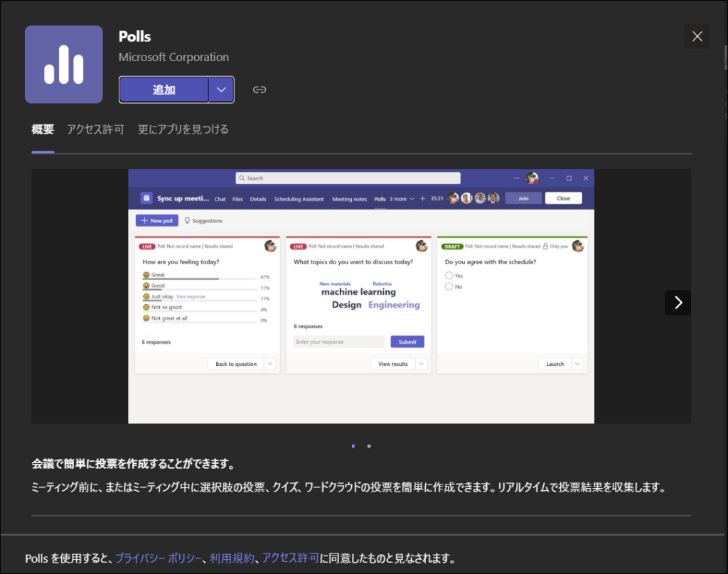The height and width of the screenshot is (574, 728).
Task: Click the View results button in preview
Action: pyautogui.click(x=392, y=364)
